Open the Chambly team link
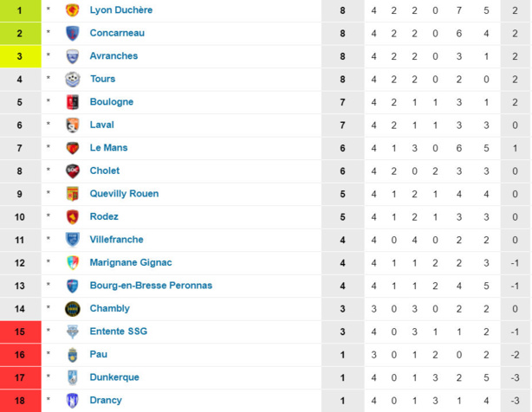 click(109, 308)
